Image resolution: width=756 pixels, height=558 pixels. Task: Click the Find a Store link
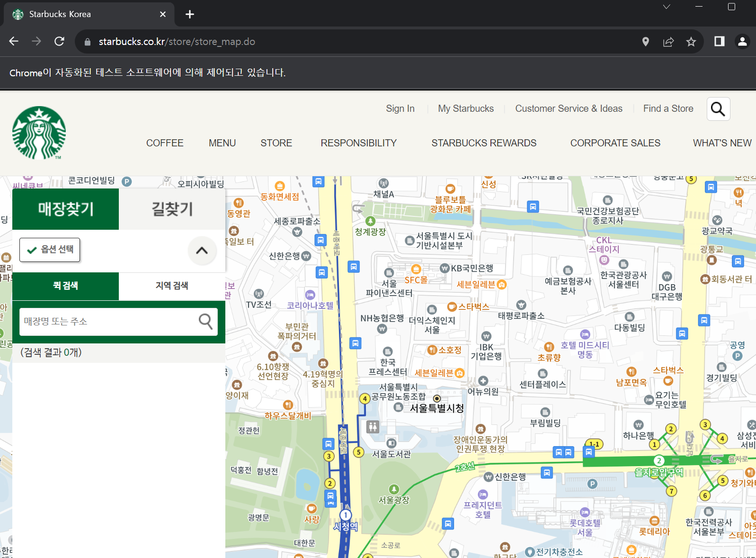[668, 108]
